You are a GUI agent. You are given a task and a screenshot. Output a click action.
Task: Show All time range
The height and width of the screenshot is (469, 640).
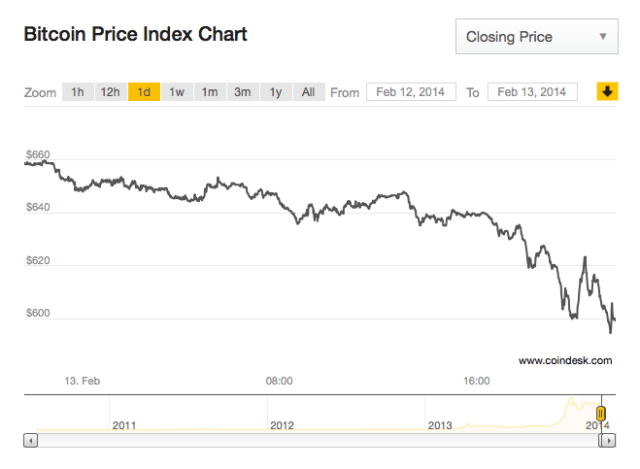[308, 92]
